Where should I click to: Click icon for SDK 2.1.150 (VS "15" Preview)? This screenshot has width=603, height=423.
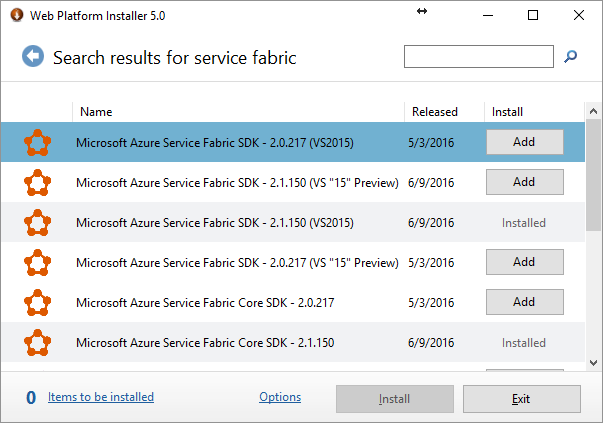[37, 183]
